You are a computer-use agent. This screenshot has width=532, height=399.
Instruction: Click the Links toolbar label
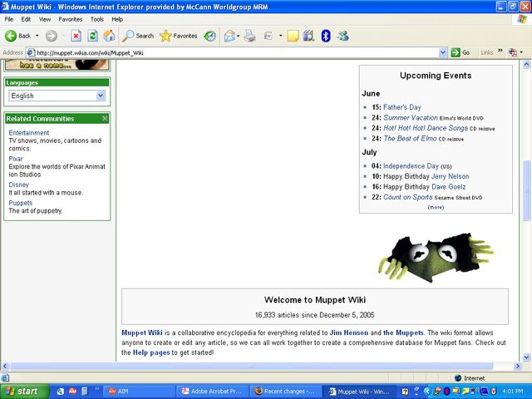(x=486, y=52)
